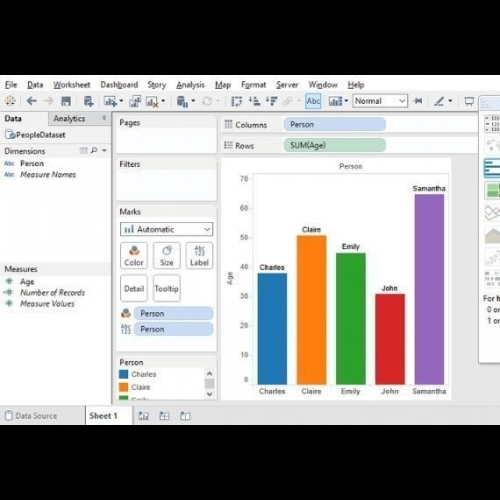Open the Analysis menu
500x500 pixels.
[190, 85]
